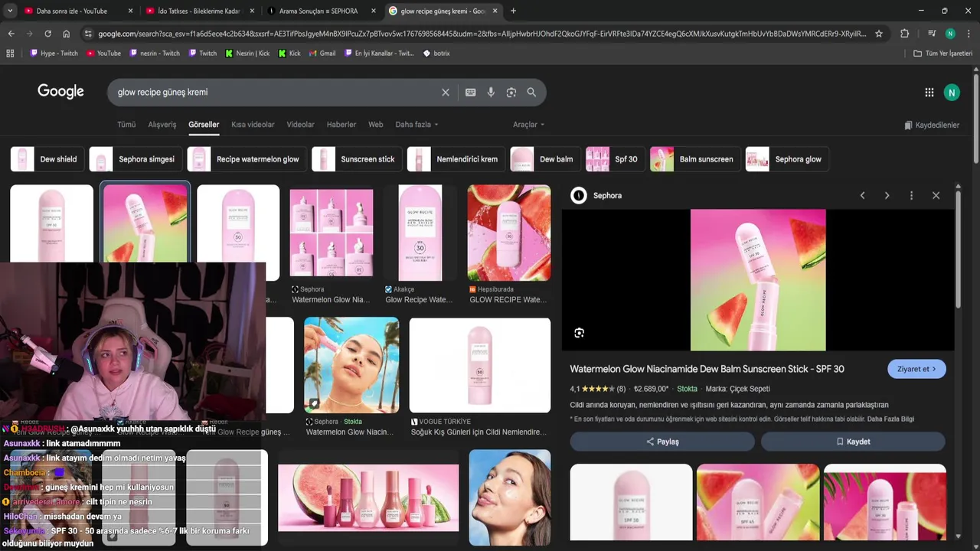Click the magnifier search button
The image size is (980, 551).
(531, 93)
